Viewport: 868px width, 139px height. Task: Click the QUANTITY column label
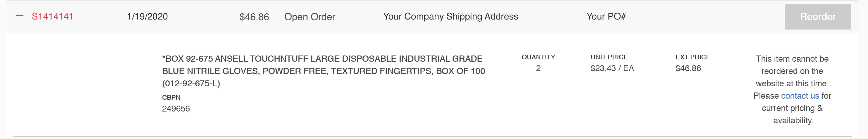(x=538, y=57)
